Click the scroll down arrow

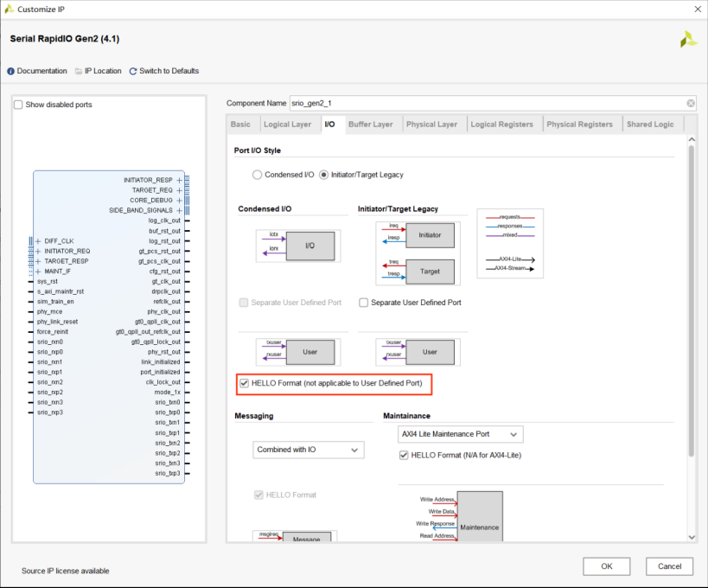click(x=692, y=537)
